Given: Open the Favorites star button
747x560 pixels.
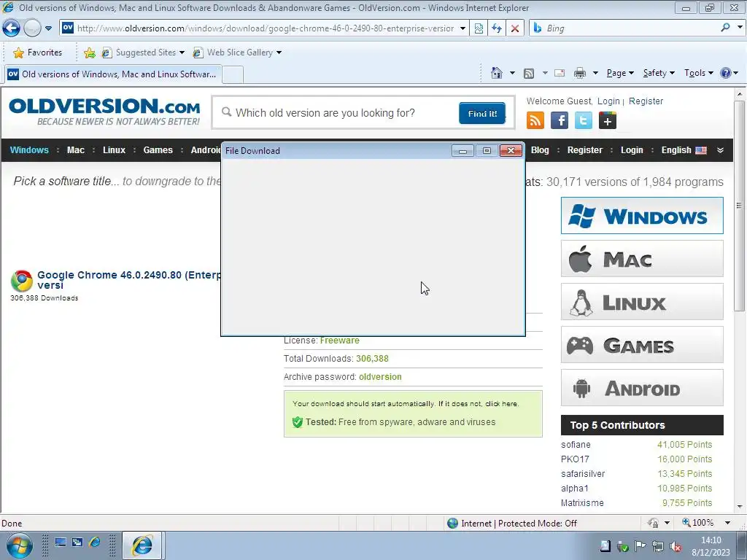Looking at the screenshot, I should tap(38, 52).
